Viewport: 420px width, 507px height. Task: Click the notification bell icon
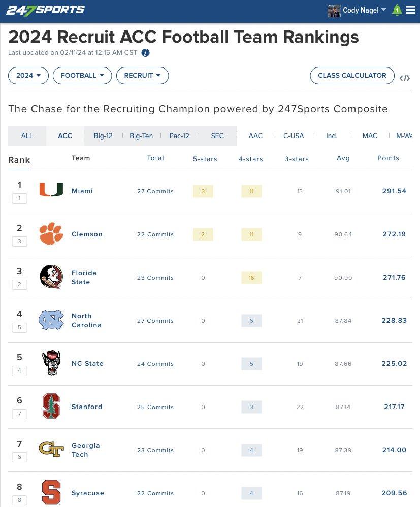point(397,10)
